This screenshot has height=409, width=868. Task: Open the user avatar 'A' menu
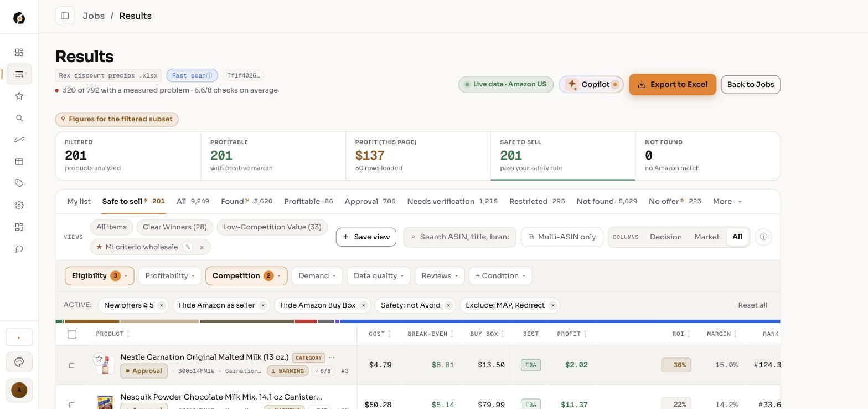pos(19,390)
